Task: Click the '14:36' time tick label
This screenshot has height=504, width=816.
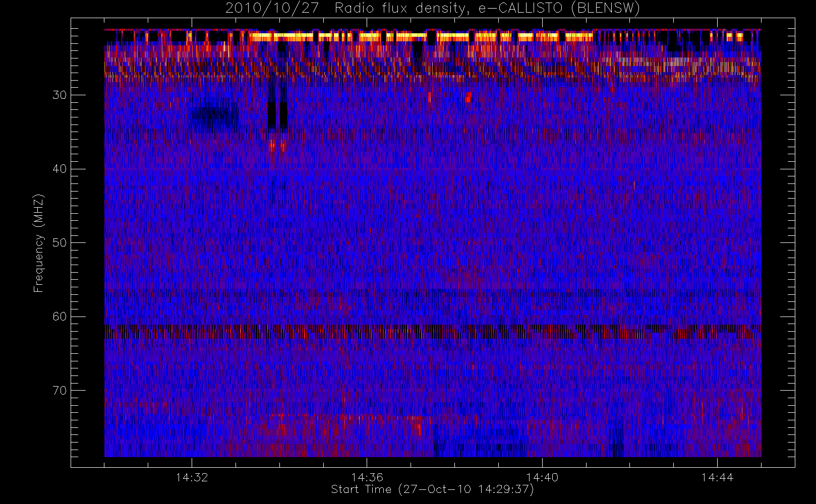Action: coord(367,477)
